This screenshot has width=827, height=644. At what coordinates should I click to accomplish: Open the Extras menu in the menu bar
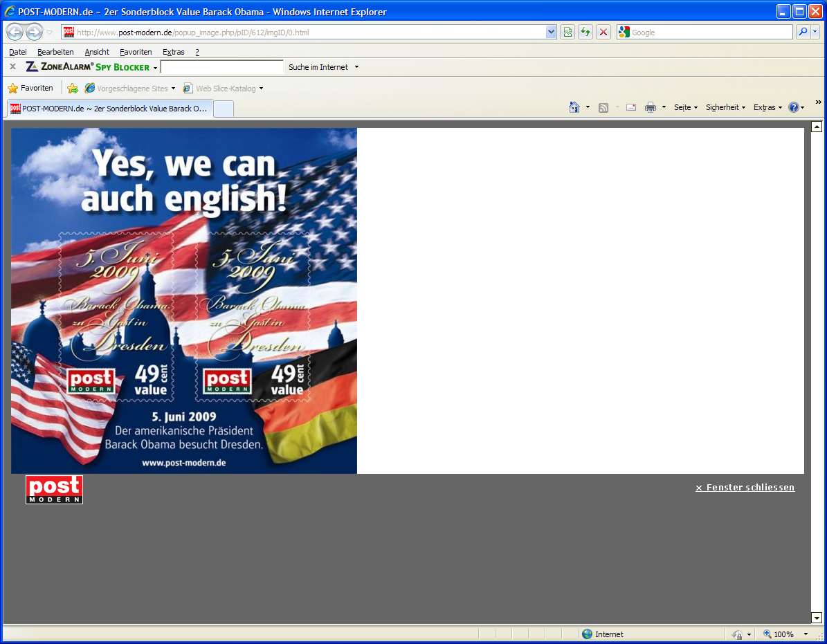(174, 52)
